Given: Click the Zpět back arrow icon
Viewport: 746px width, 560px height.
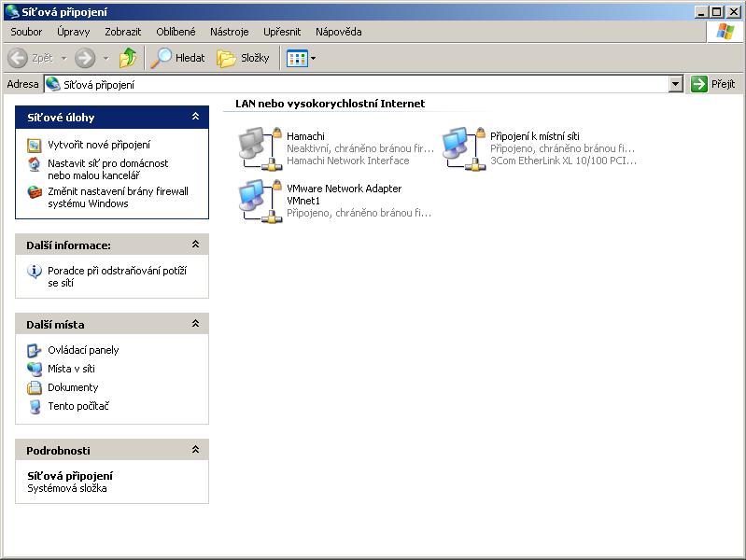Looking at the screenshot, I should coord(18,58).
